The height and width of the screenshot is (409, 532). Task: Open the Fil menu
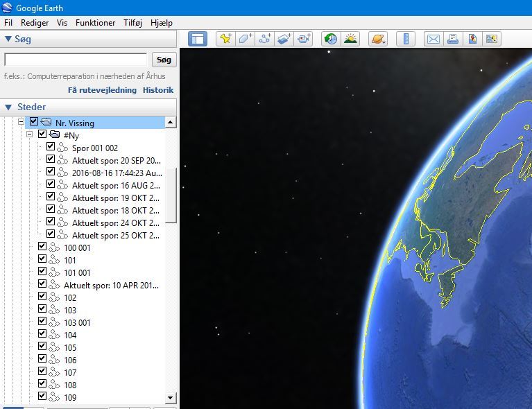pos(8,23)
